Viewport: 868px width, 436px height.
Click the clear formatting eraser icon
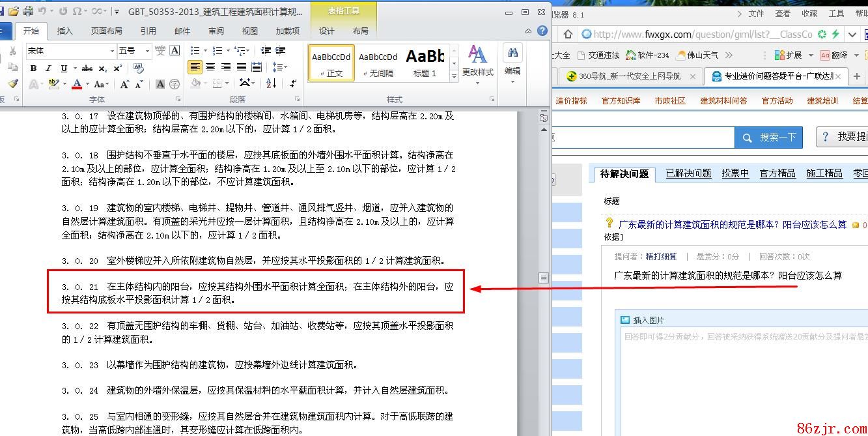click(138, 68)
